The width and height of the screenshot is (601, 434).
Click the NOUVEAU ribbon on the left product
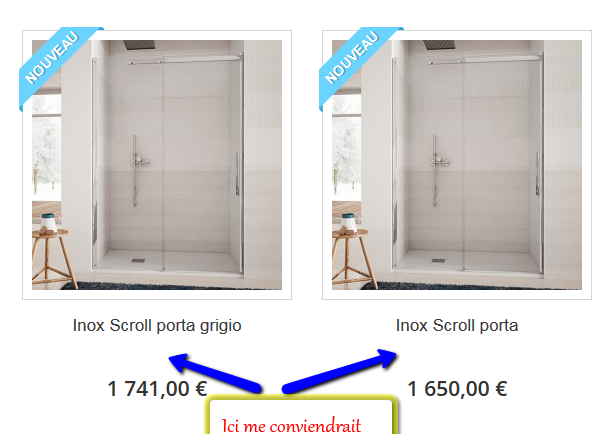point(54,59)
